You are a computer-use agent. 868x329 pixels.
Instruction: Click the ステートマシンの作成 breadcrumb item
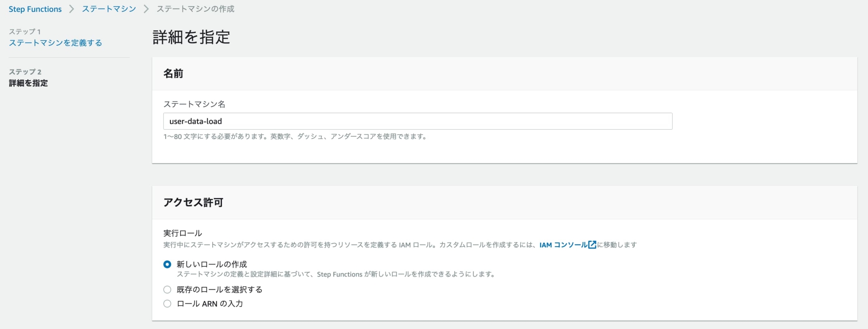(195, 9)
